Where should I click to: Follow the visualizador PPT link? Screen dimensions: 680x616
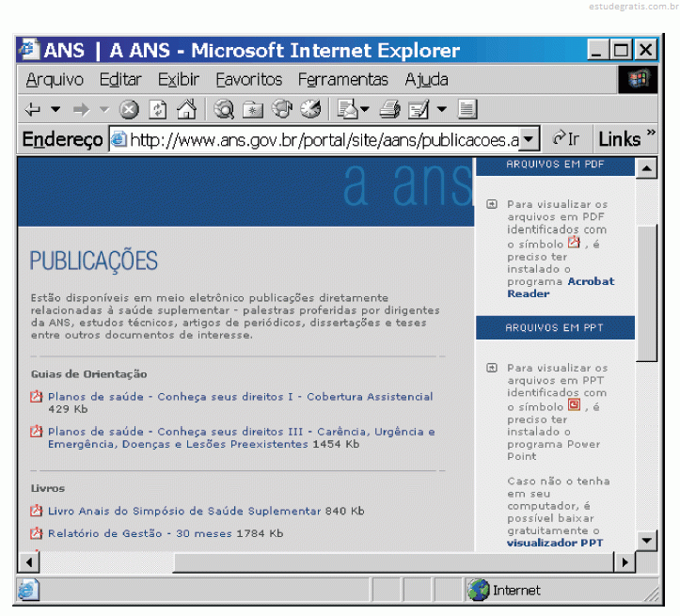point(555,543)
